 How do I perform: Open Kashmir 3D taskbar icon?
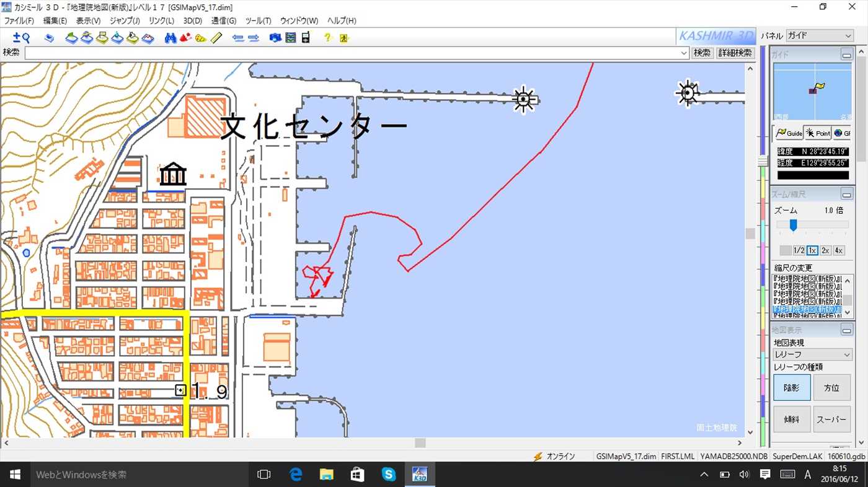420,475
